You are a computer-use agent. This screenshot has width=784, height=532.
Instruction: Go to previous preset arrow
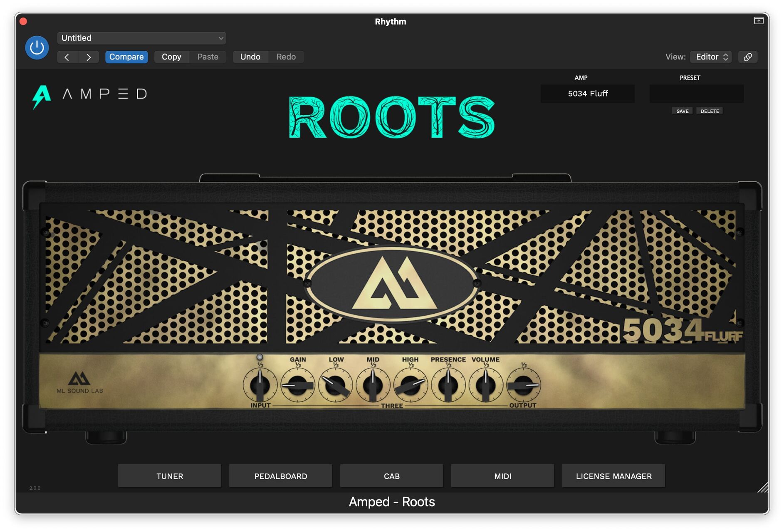pos(67,57)
